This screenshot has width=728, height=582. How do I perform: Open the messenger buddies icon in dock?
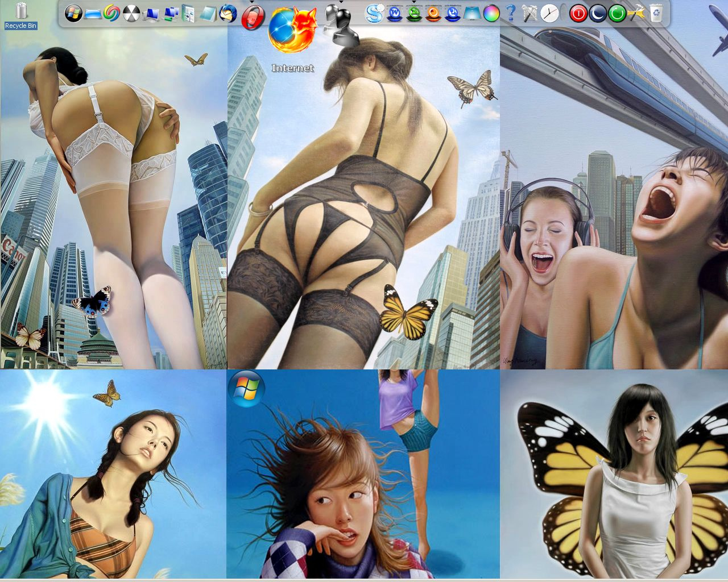341,26
